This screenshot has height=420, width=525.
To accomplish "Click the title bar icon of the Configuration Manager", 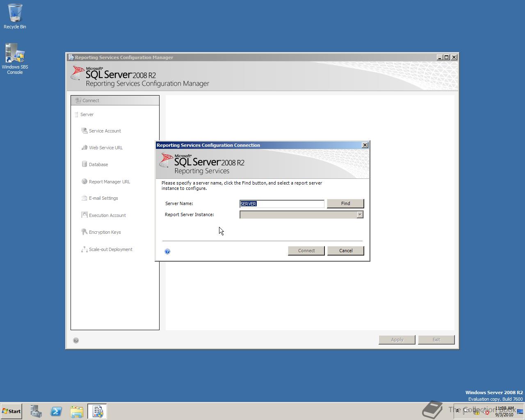I will [x=71, y=57].
